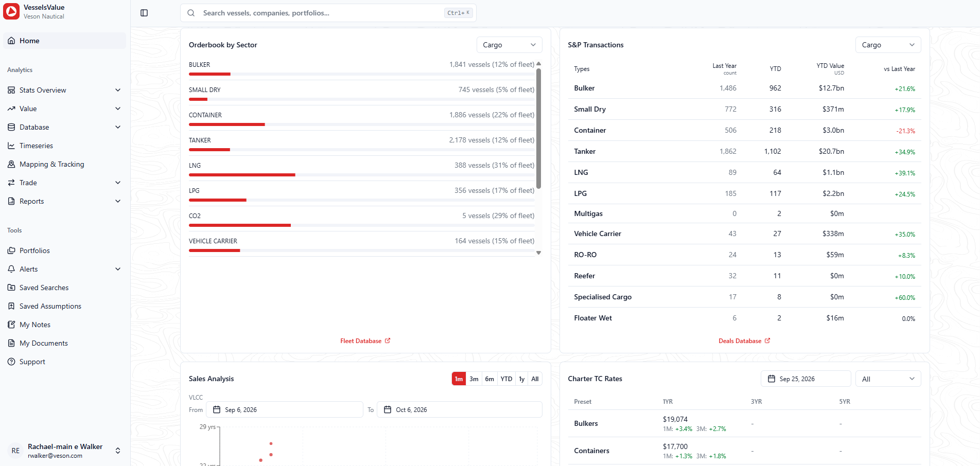
Task: Click the My Documents icon
Action: [x=11, y=343]
